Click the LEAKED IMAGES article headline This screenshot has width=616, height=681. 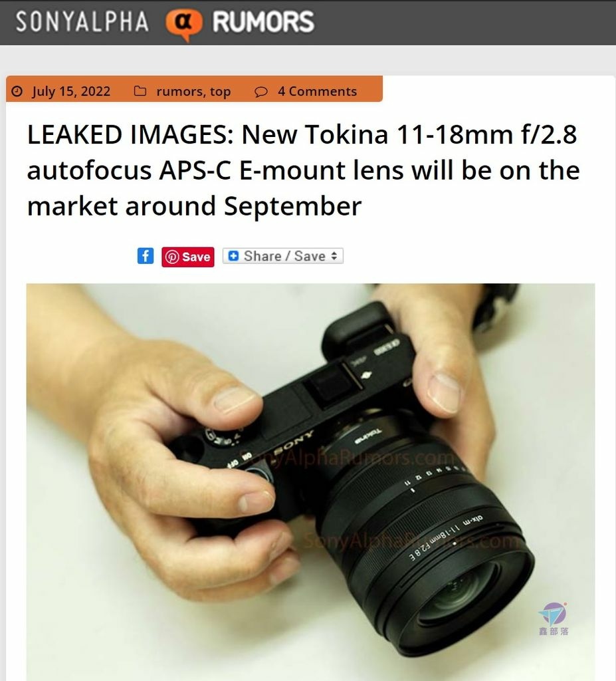(303, 170)
